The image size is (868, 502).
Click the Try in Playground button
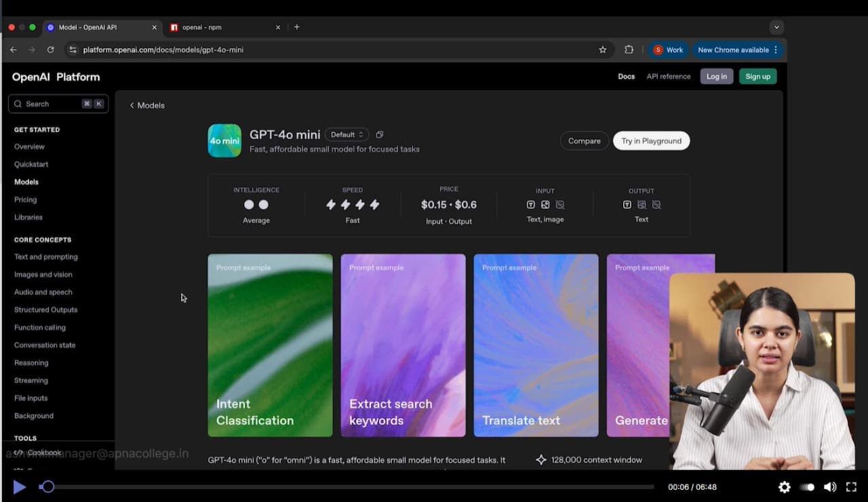pyautogui.click(x=651, y=141)
